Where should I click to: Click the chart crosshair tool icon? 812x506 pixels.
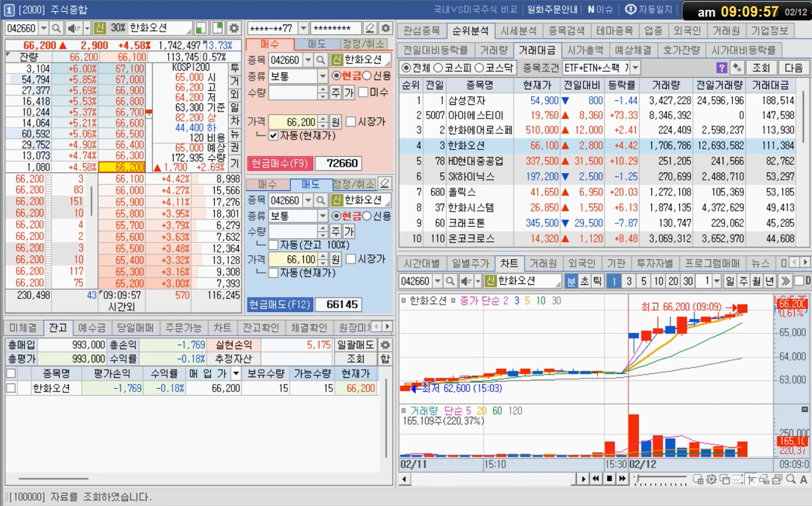tap(752, 479)
